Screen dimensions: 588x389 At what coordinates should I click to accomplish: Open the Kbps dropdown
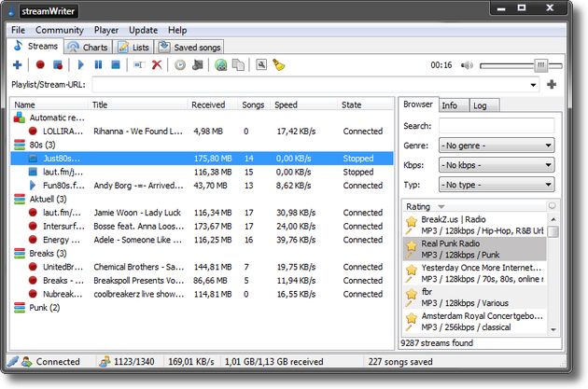[x=497, y=165]
